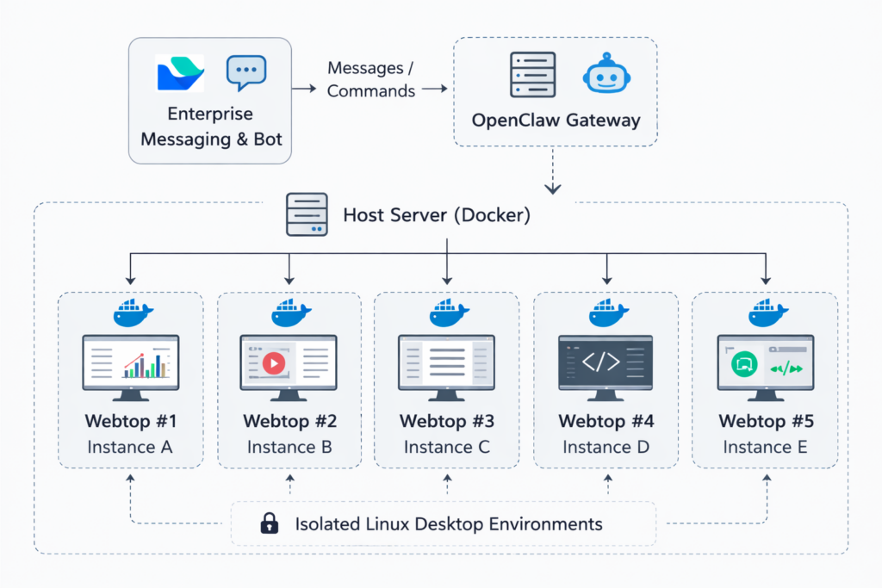Click the OpenClaw Gateway robot icon
The height and width of the screenshot is (588, 882).
click(x=606, y=74)
